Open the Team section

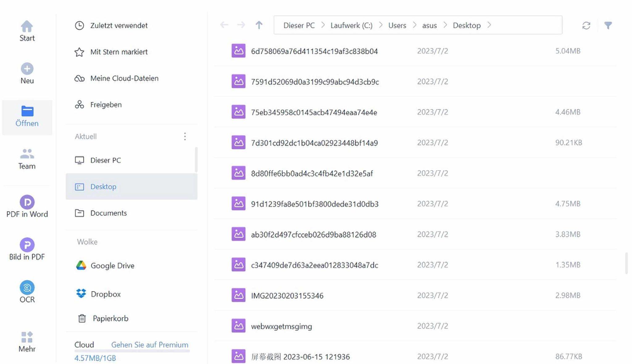27,159
